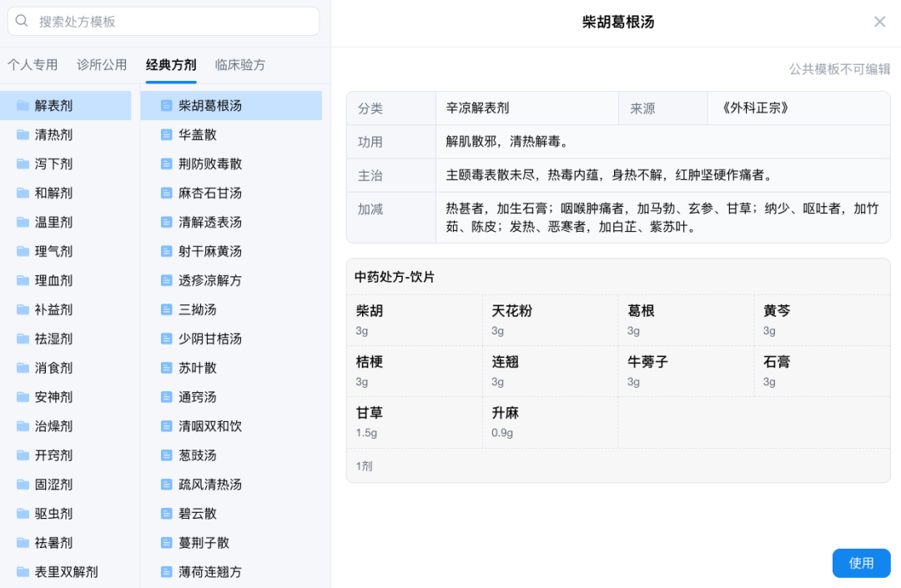Click the document icon beside 苏叶散
This screenshot has width=901, height=588.
coord(166,368)
